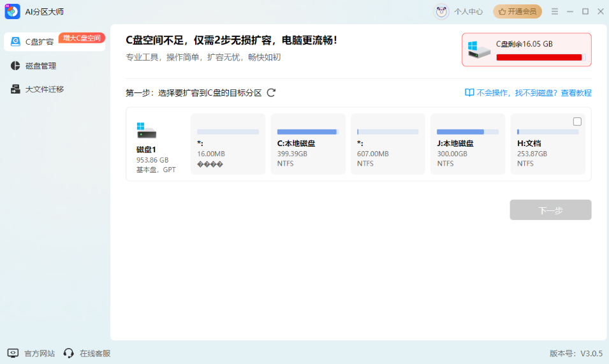Click the AI分区大师 app logo icon
The width and height of the screenshot is (609, 364).
pos(13,11)
